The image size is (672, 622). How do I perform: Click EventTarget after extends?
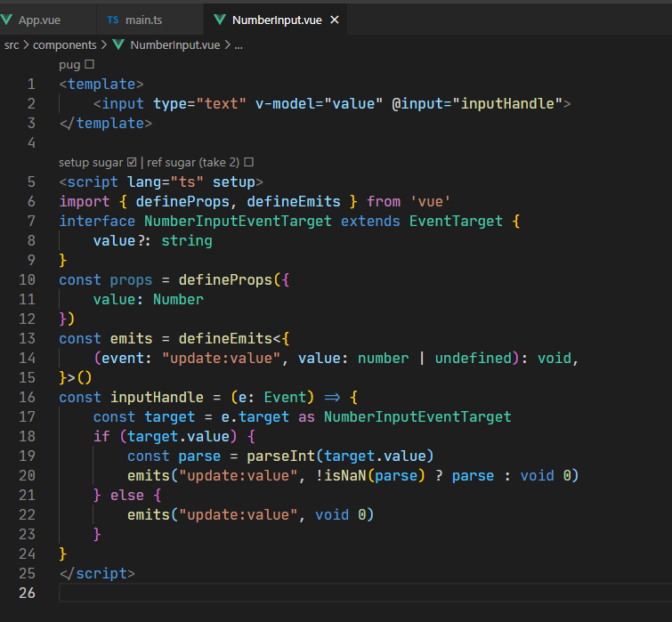click(456, 221)
